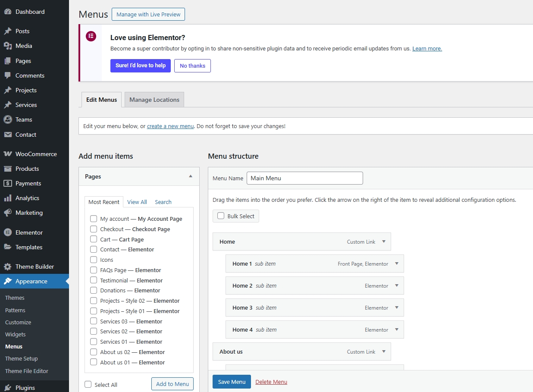The height and width of the screenshot is (392, 533).
Task: Click the Comments speech bubble icon
Action: pos(8,75)
